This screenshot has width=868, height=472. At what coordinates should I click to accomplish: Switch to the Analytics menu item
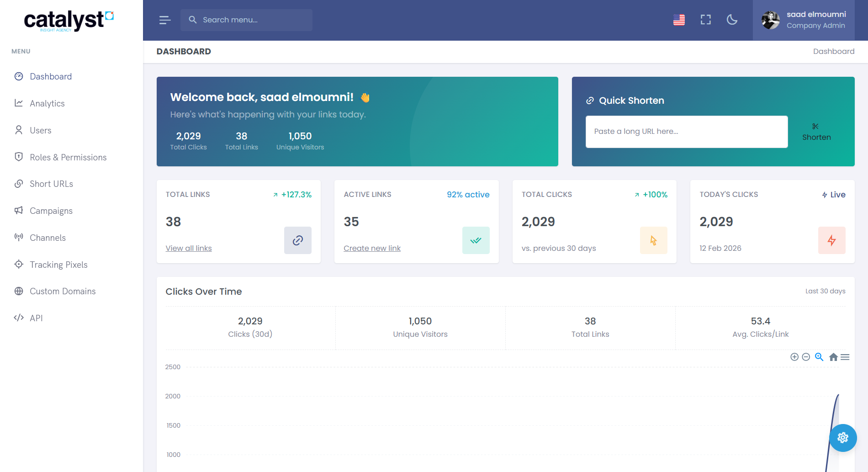click(48, 103)
